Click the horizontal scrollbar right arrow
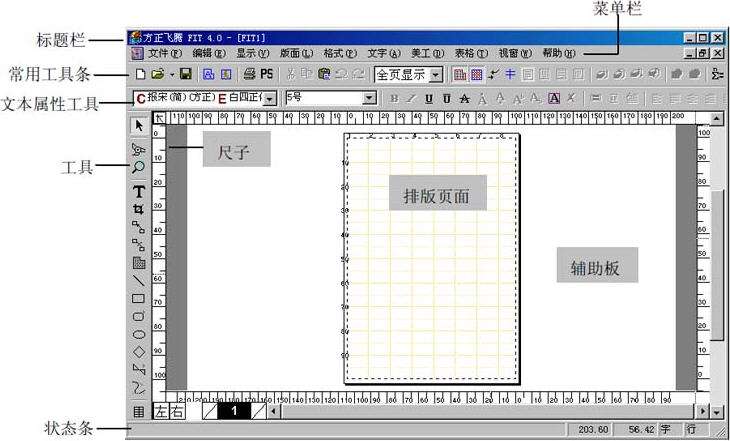Image resolution: width=730 pixels, height=441 pixels. (x=702, y=411)
